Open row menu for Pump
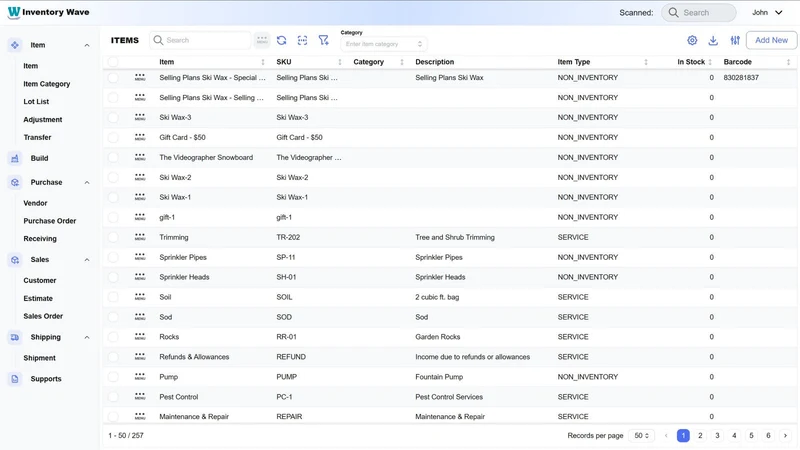800x450 pixels. 140,377
